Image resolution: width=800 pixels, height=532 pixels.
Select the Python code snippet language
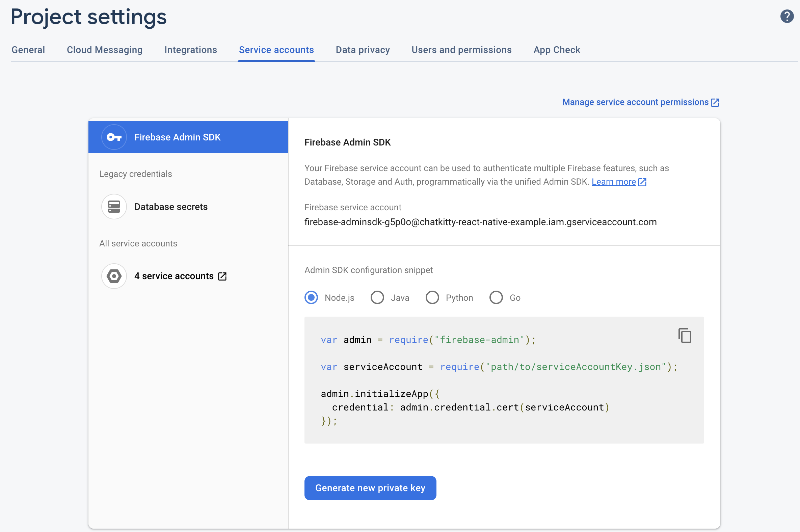(x=432, y=297)
